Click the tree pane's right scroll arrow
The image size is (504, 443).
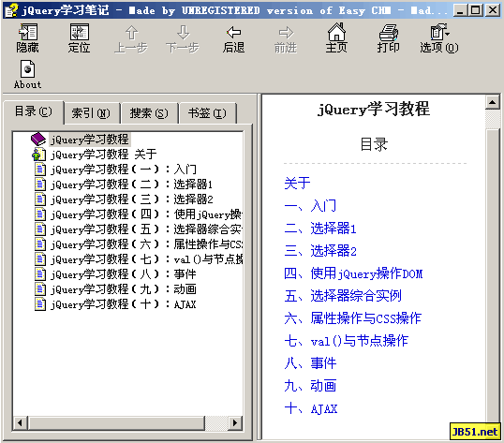[x=235, y=422]
